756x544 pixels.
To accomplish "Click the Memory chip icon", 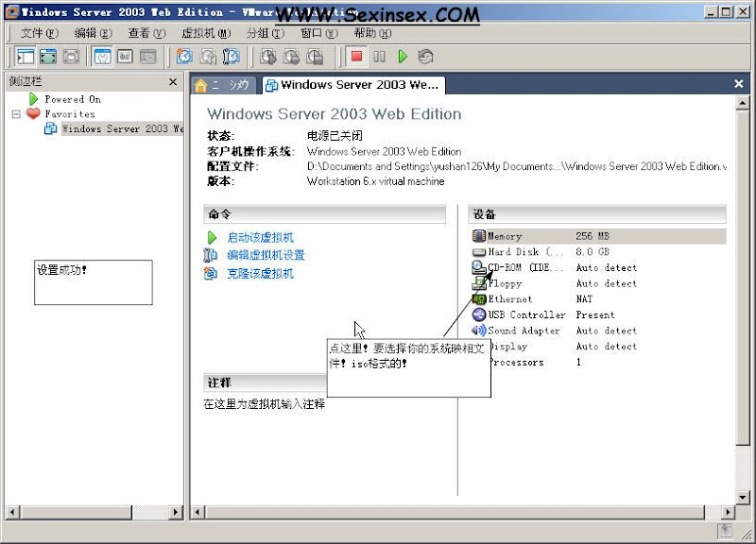I will (478, 236).
